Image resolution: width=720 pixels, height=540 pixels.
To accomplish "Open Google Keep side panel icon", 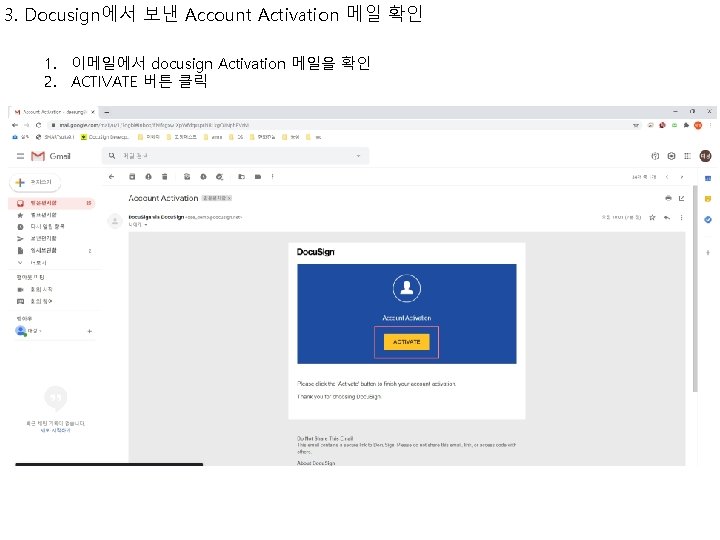I will (708, 199).
